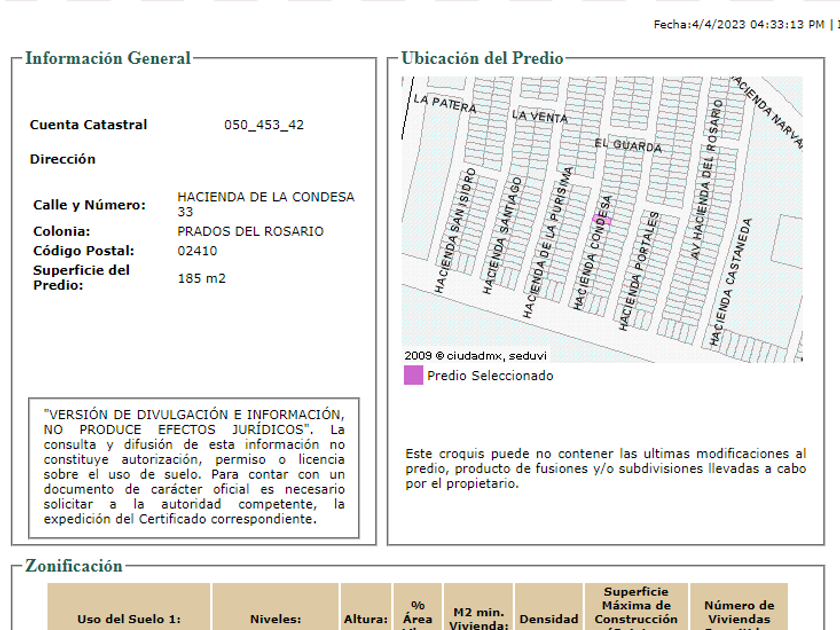Click the HACIENDA PORTALES street label
840x630 pixels.
click(639, 271)
